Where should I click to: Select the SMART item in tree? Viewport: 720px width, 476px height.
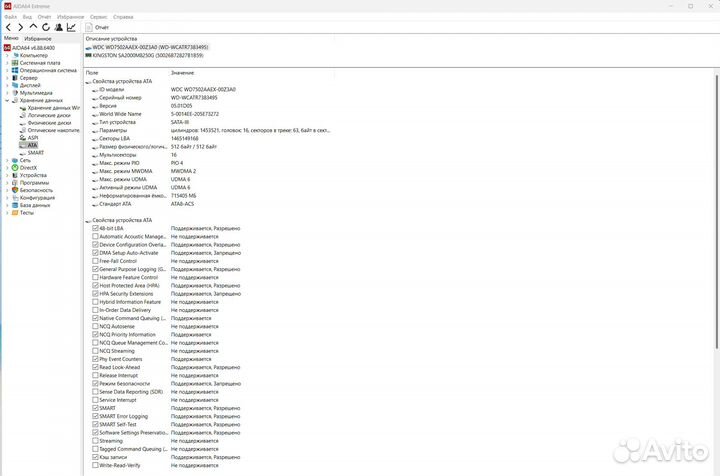pos(36,152)
